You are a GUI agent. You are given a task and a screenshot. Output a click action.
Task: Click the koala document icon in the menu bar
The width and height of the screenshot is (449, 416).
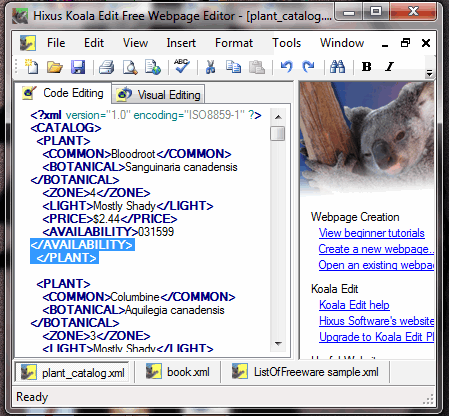pos(28,43)
